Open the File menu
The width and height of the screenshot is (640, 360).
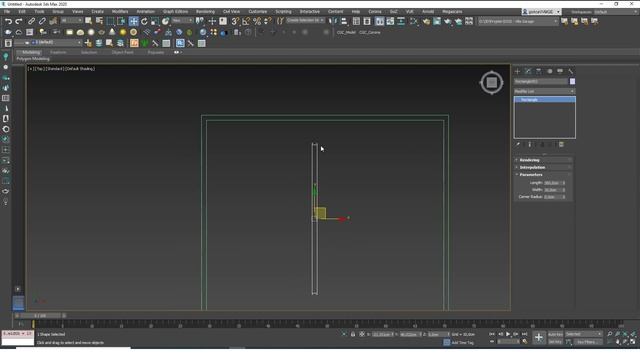tap(7, 11)
